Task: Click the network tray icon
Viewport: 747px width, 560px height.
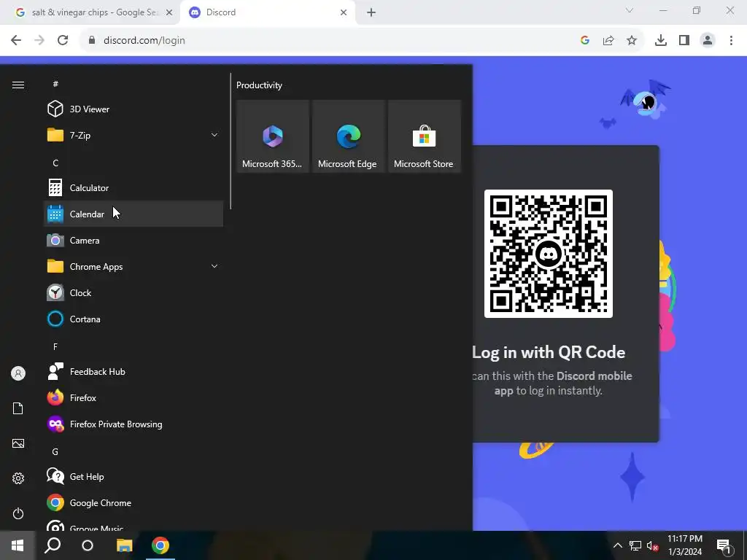Action: (635, 545)
